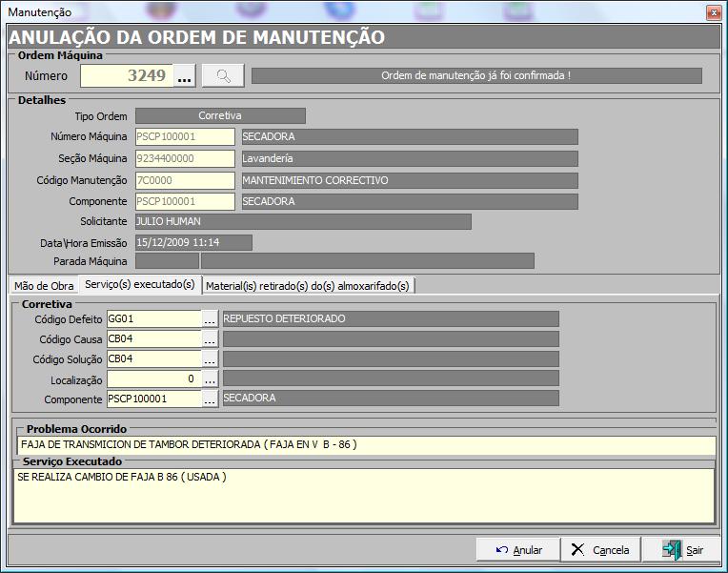Open lookup for Código Defeito
728x573 pixels.
pyautogui.click(x=210, y=318)
